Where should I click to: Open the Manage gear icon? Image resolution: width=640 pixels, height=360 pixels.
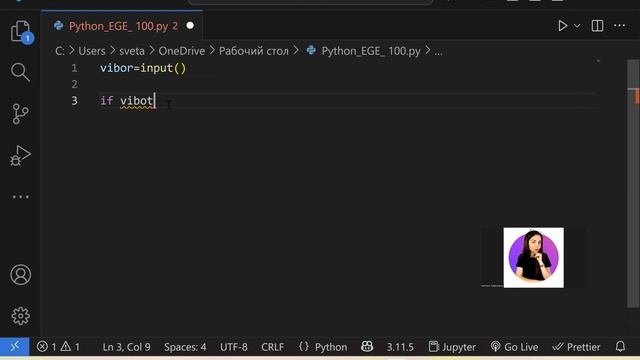pos(20,316)
